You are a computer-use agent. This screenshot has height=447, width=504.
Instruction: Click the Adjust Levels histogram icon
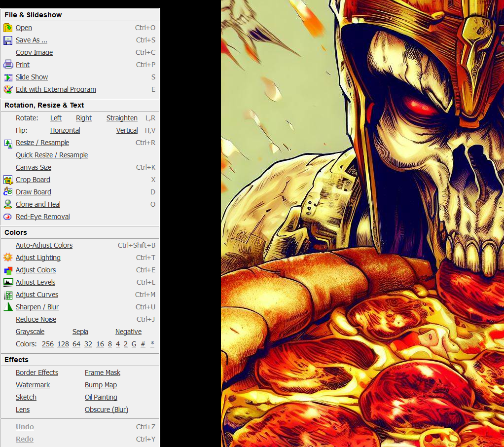click(x=8, y=282)
